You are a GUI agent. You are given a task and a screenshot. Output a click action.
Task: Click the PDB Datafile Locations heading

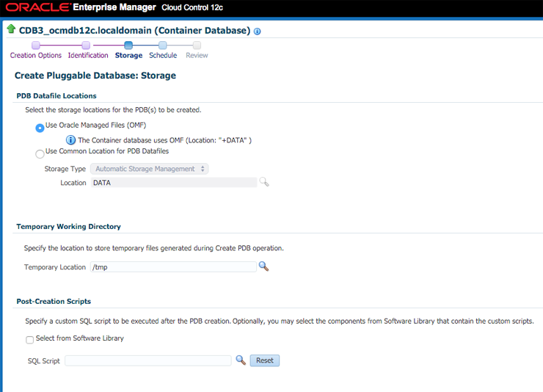point(57,96)
